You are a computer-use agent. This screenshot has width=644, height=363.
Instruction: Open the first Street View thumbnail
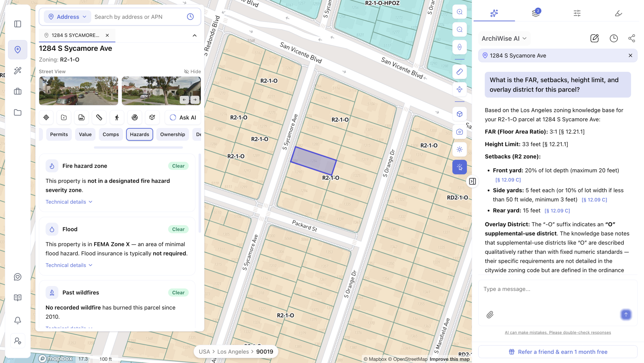[x=78, y=91]
